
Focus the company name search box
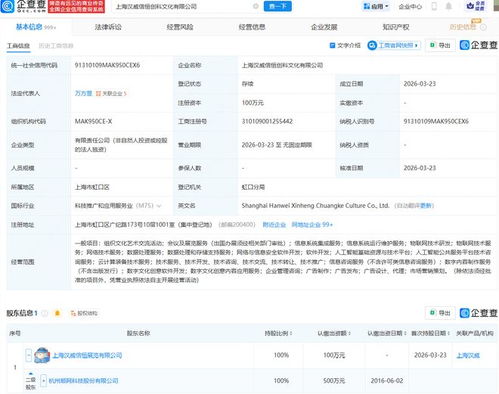tap(183, 6)
